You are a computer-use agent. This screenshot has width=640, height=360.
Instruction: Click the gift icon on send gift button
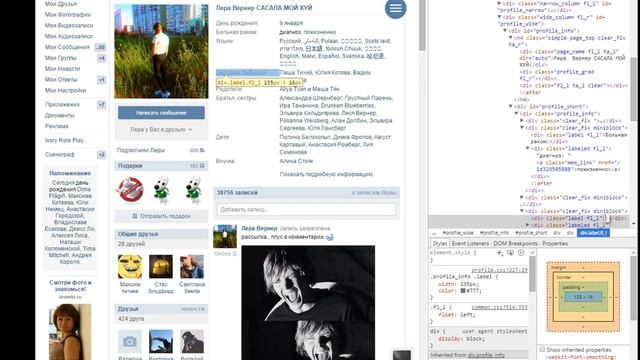coord(134,216)
